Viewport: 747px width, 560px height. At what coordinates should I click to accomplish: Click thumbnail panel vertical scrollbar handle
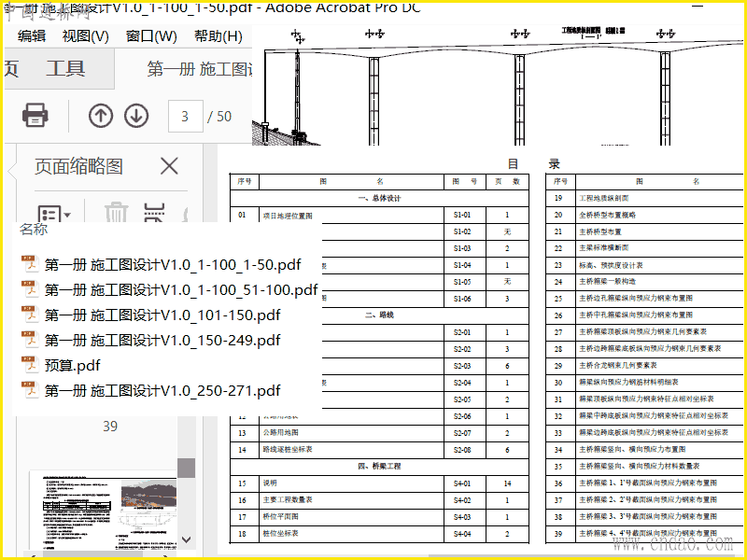click(x=186, y=468)
